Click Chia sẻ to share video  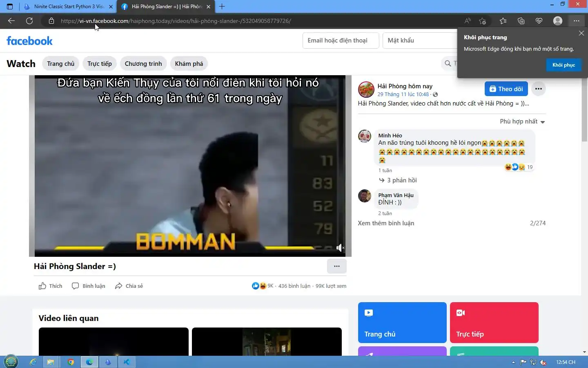pos(129,286)
